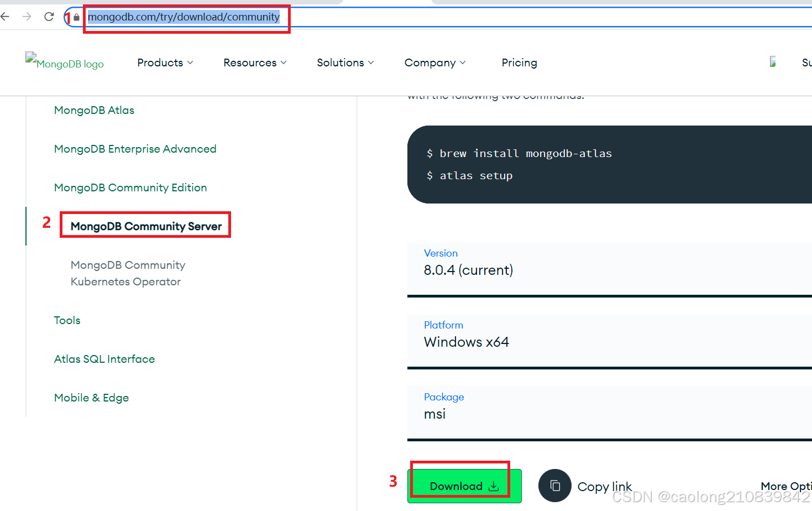
Task: Select the mongodb.com address bar URL
Action: click(x=184, y=17)
